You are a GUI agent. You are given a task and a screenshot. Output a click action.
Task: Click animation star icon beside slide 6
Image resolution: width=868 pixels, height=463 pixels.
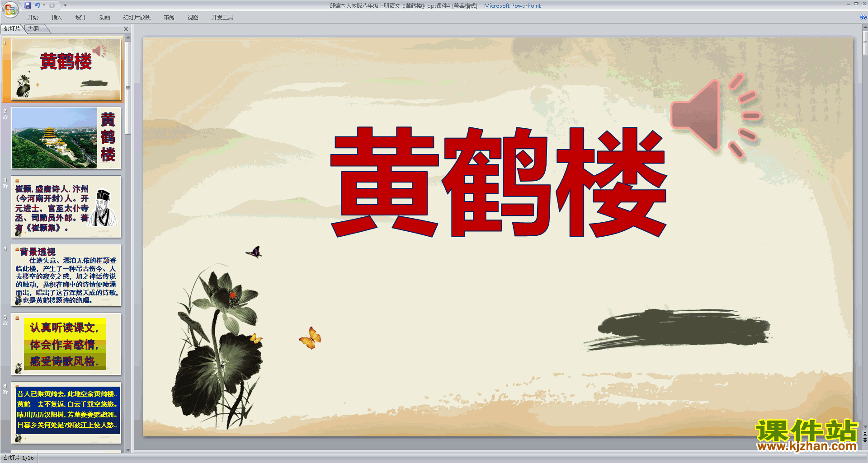(x=5, y=392)
